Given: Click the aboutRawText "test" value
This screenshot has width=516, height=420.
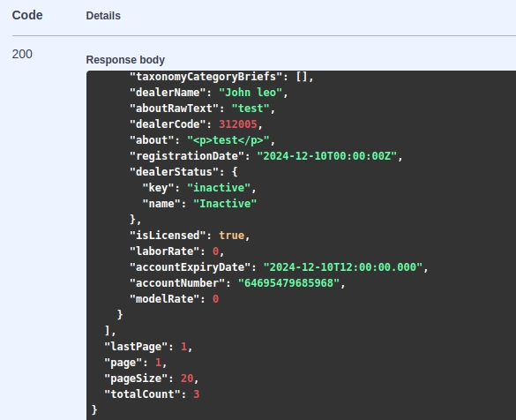Looking at the screenshot, I should tap(251, 109).
